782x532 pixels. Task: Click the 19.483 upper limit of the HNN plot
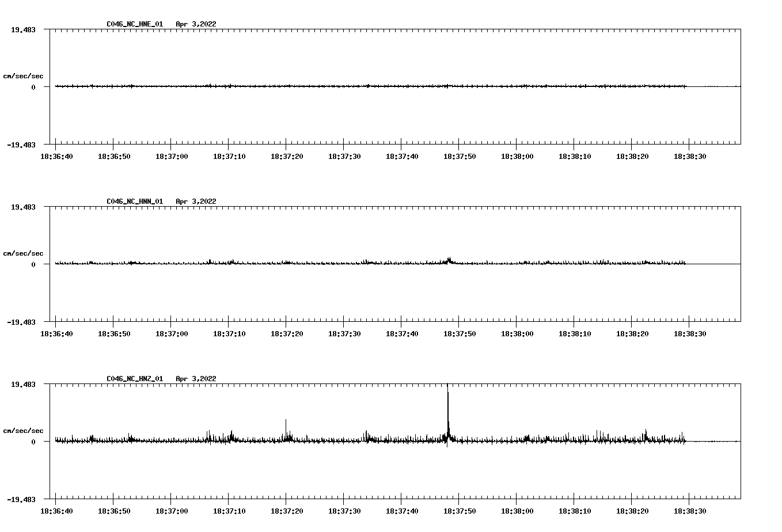[x=23, y=207]
